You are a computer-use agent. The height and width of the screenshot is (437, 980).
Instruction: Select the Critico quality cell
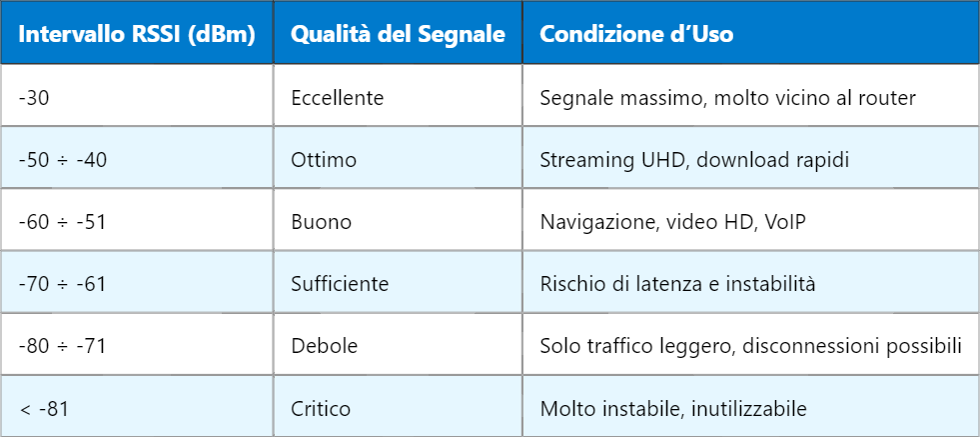pos(321,408)
